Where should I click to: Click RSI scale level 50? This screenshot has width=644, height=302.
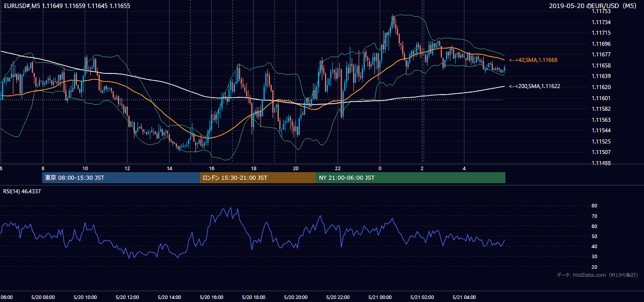click(x=594, y=236)
